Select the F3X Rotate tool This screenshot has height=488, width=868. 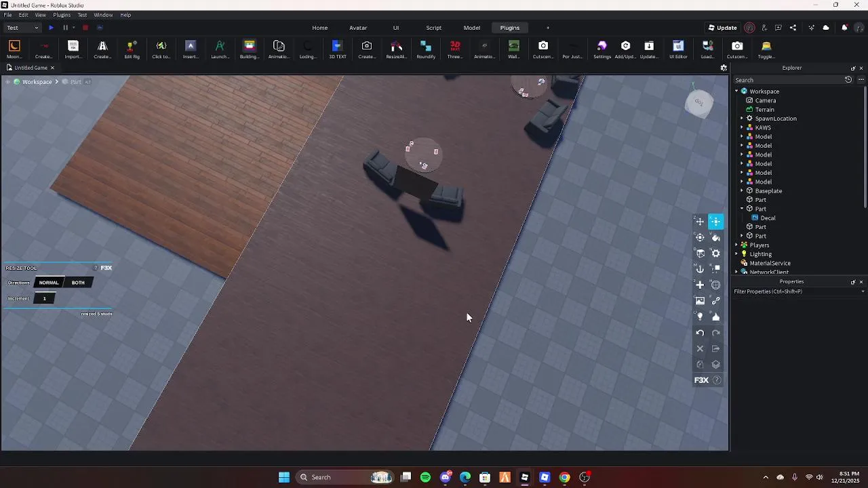[x=700, y=237]
